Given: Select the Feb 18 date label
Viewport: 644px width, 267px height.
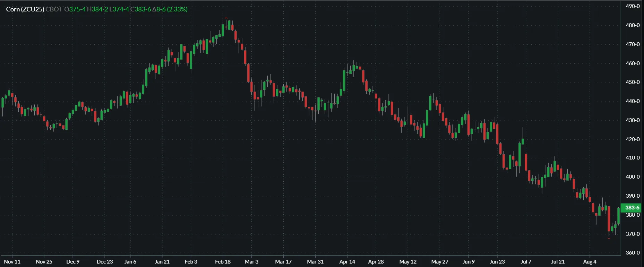Looking at the screenshot, I should coord(223,262).
